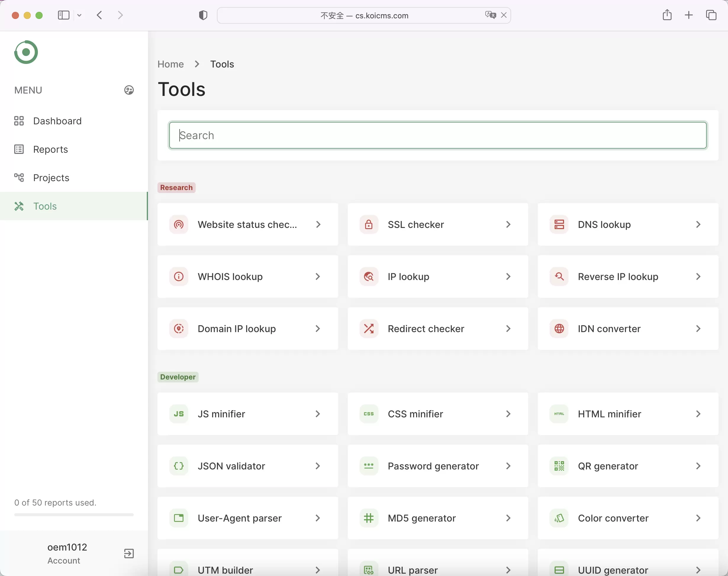Click the HTML minifier icon
The image size is (728, 576).
point(559,414)
